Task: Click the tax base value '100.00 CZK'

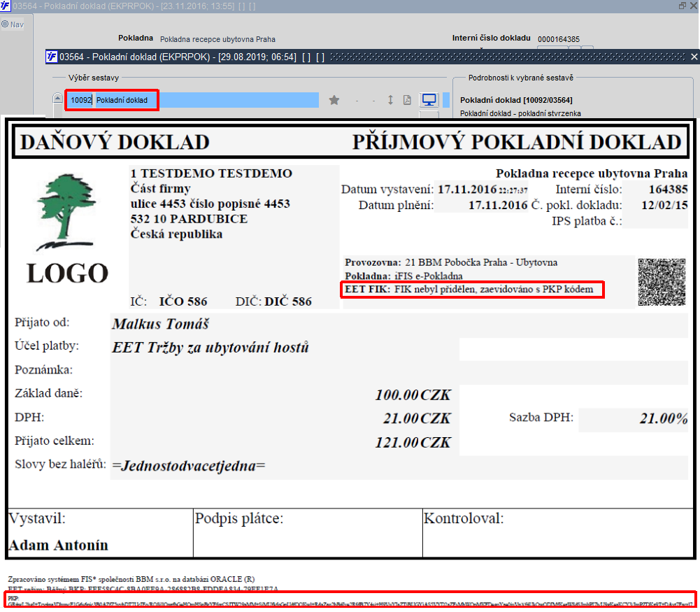Action: [413, 394]
